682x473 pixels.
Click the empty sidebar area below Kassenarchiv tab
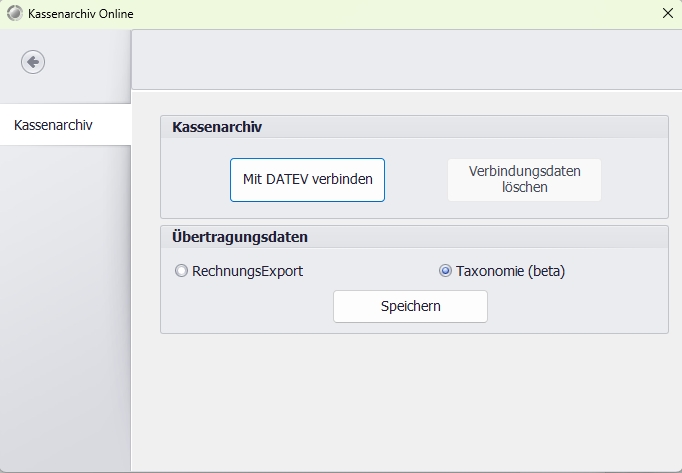(65, 300)
